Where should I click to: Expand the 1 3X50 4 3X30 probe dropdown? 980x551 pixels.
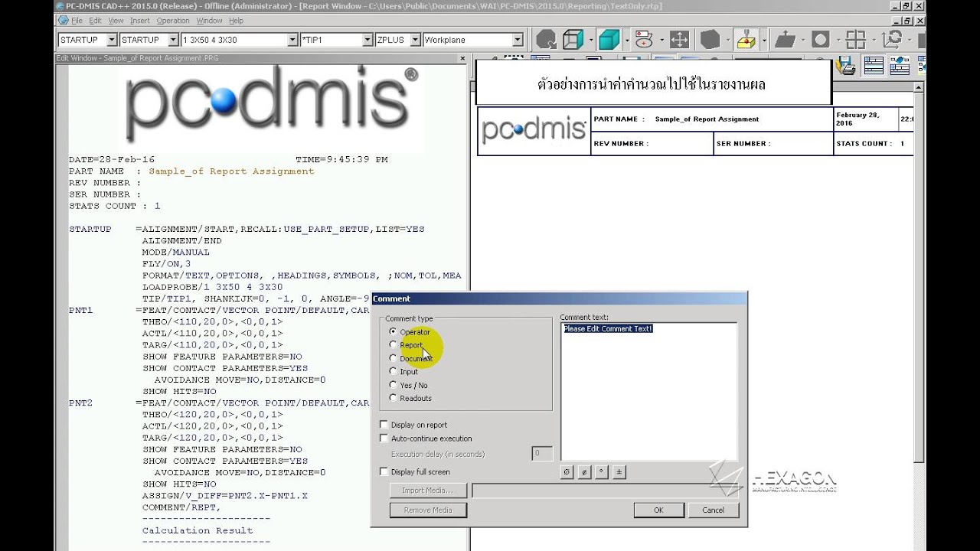pyautogui.click(x=292, y=40)
